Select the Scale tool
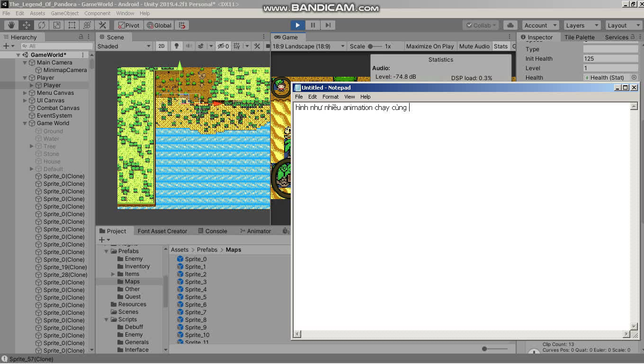644x364 pixels. [x=57, y=25]
